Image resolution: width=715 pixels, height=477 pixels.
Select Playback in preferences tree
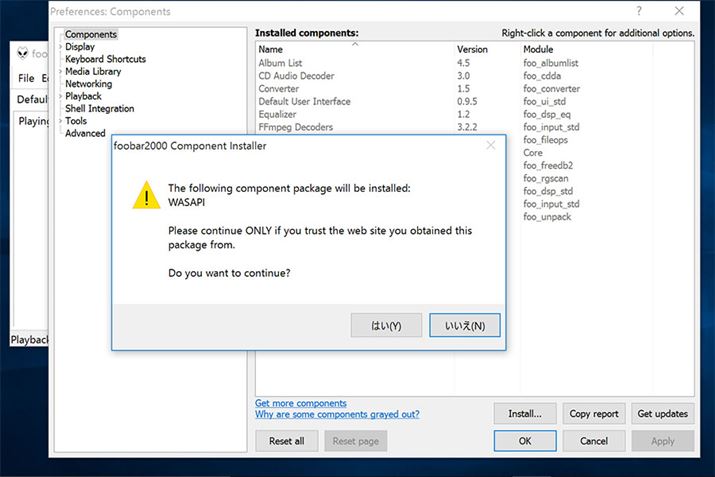click(83, 96)
